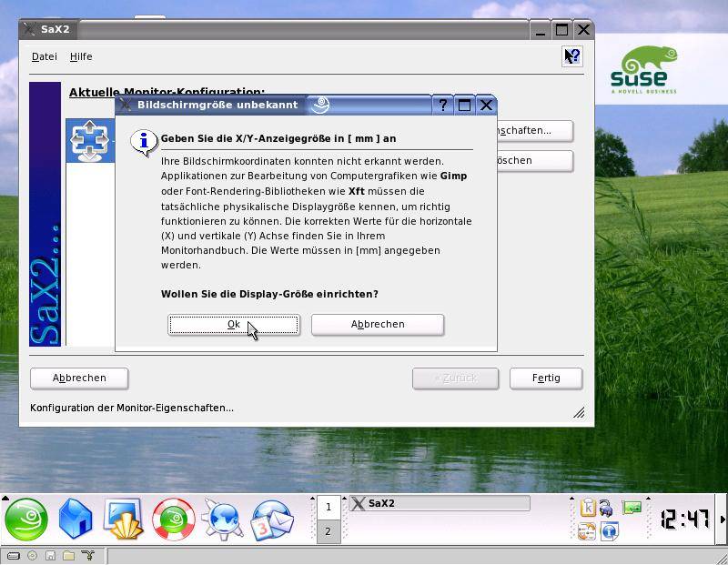The image size is (728, 565).
Task: Launch the Konqueror web browser globe icon
Action: [x=223, y=519]
